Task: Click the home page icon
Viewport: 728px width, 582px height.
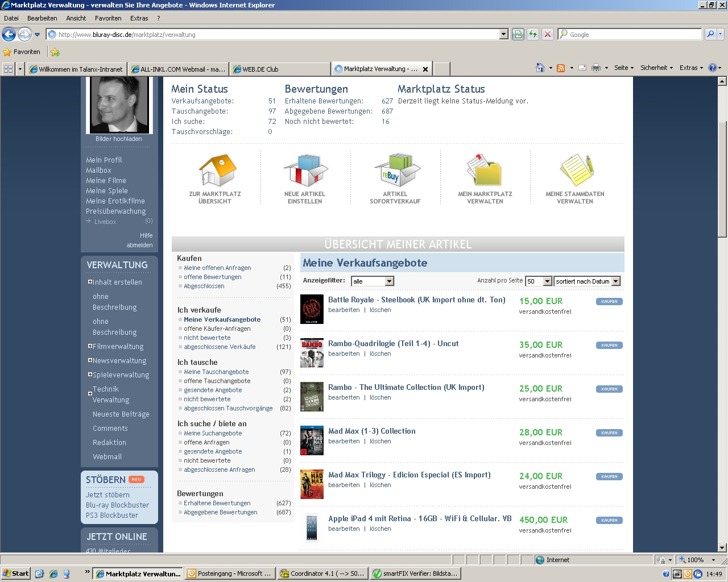Action: pyautogui.click(x=540, y=68)
